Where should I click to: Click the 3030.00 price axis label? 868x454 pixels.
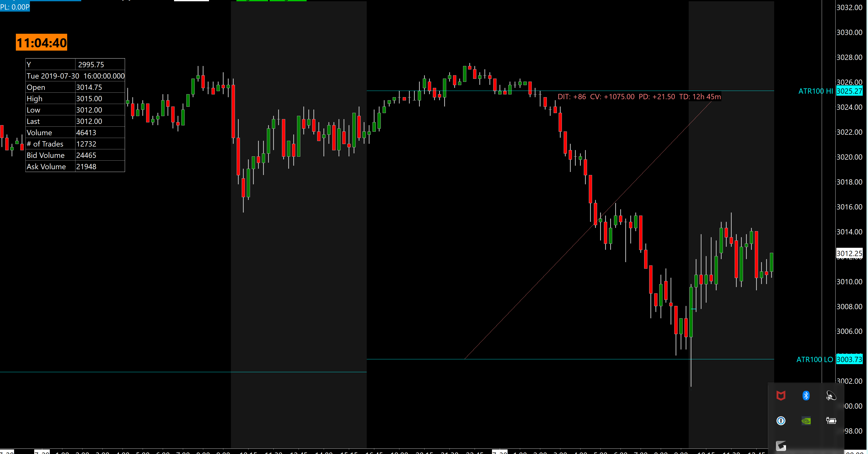pos(849,32)
